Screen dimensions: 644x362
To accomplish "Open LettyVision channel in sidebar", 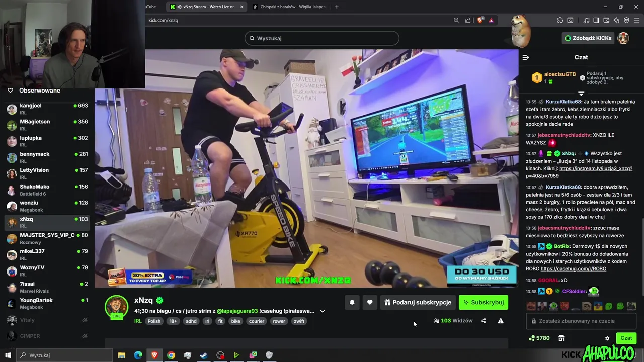I will 47,173.
